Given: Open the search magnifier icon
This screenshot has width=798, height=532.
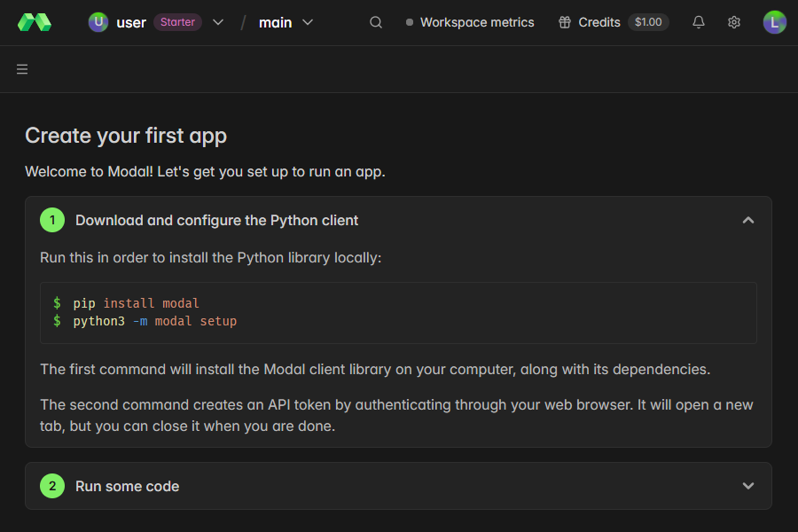Looking at the screenshot, I should click(x=376, y=22).
